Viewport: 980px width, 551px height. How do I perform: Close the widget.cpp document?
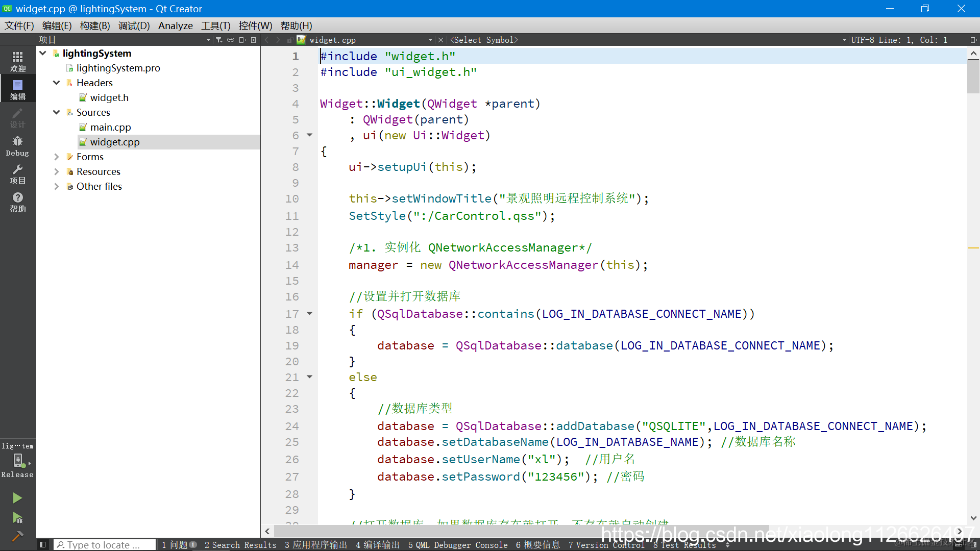(x=440, y=40)
